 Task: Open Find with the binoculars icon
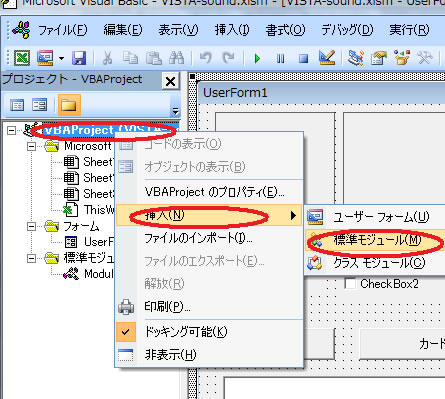coord(176,58)
